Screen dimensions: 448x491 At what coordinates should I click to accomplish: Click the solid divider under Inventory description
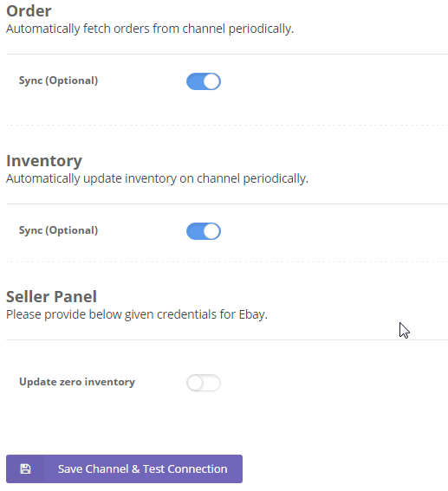pos(227,204)
